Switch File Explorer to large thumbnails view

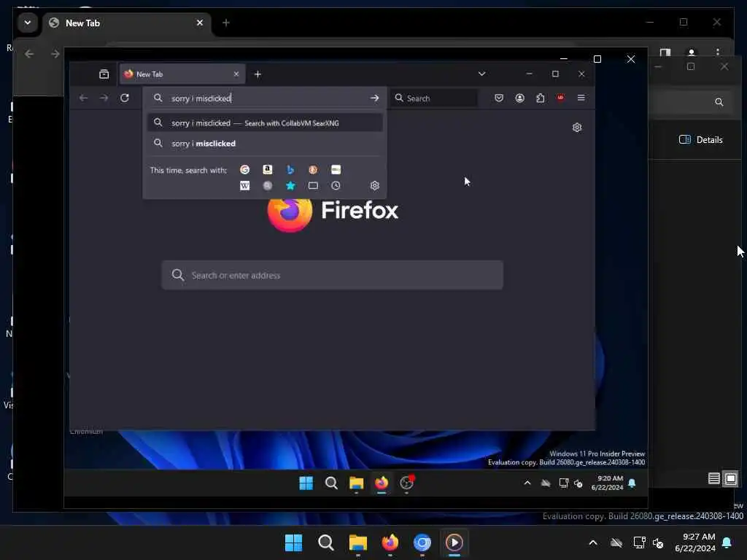click(x=730, y=478)
